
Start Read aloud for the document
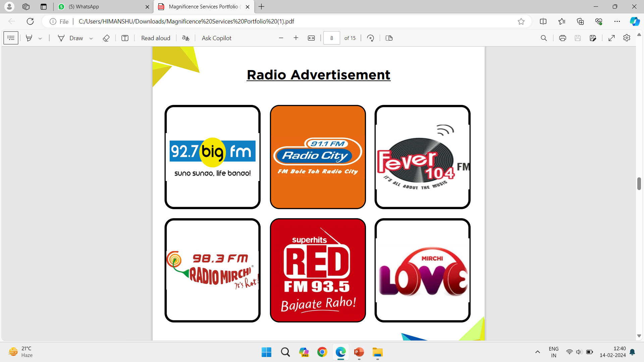(x=155, y=38)
